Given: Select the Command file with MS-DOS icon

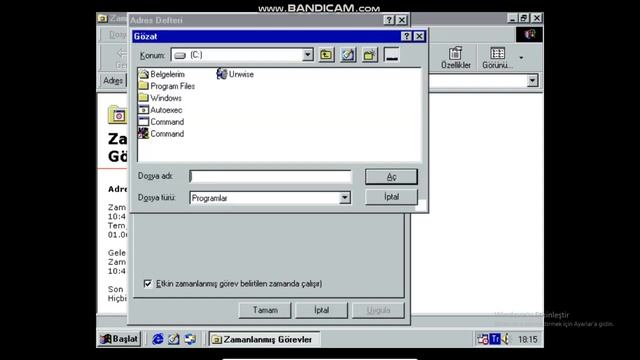Looking at the screenshot, I should coord(161,133).
